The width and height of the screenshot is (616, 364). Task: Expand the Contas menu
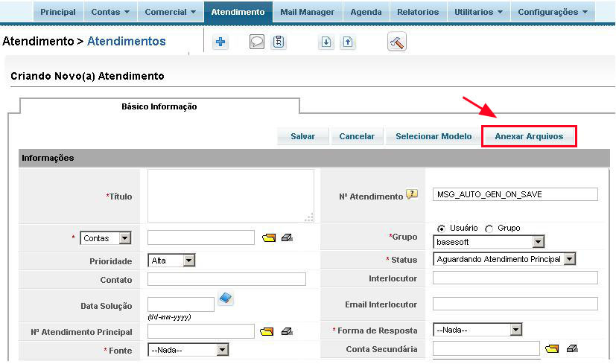110,12
